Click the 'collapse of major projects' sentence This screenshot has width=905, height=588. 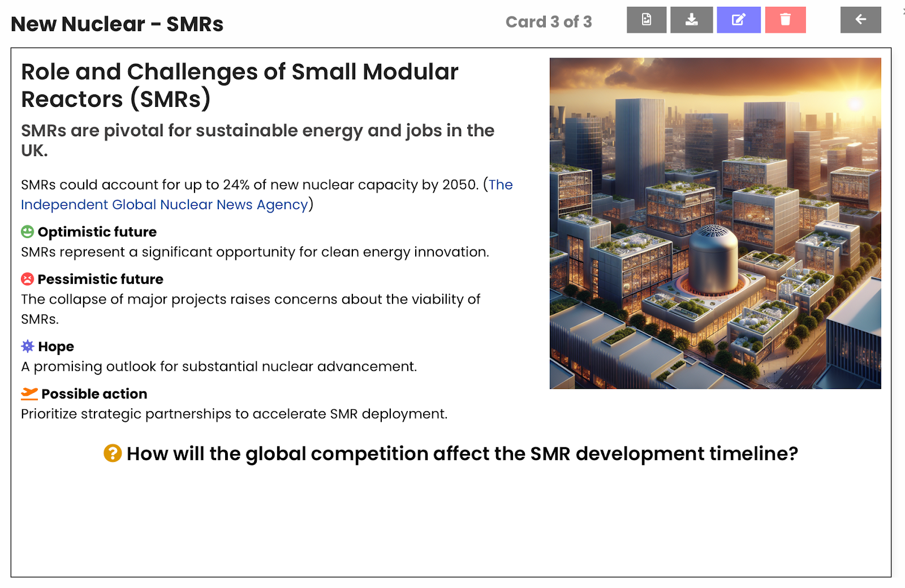[251, 309]
